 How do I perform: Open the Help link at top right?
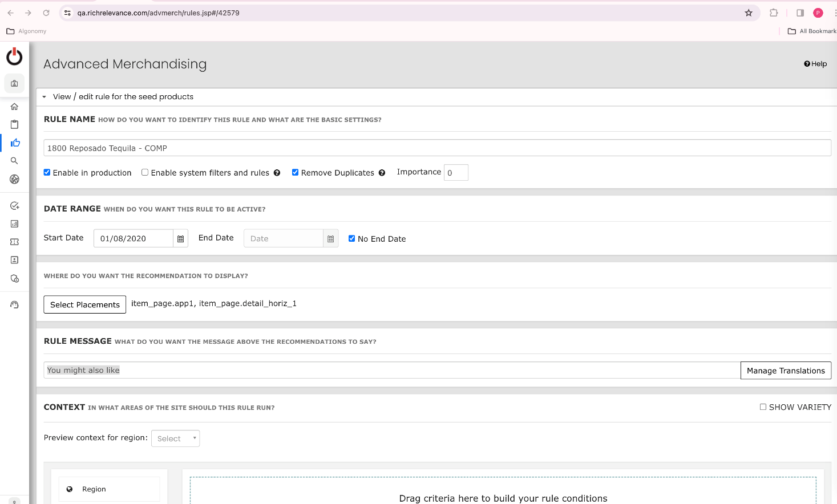(x=815, y=64)
